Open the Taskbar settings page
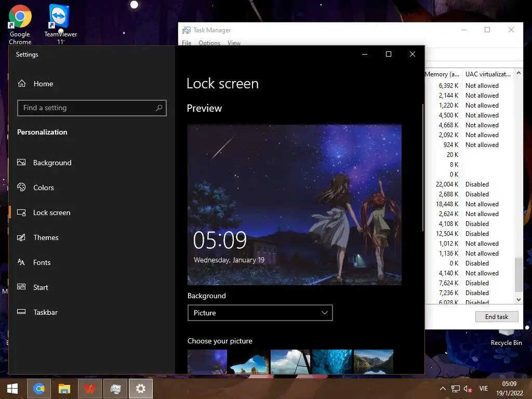 pos(45,312)
